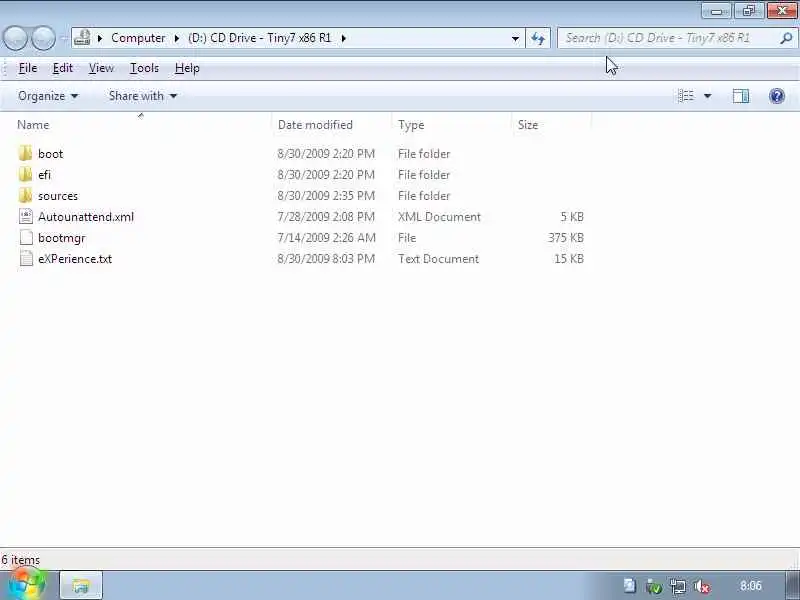Open the Edit menu

[x=63, y=68]
